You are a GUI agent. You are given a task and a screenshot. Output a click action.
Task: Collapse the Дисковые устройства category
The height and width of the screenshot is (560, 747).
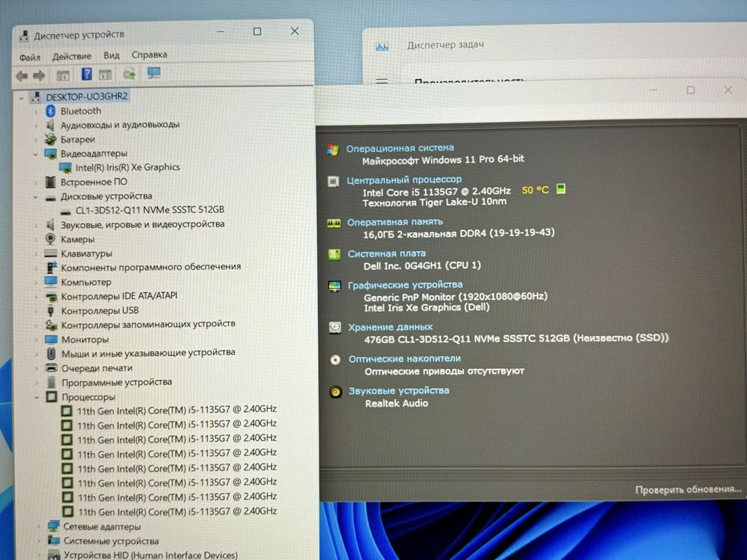(36, 197)
